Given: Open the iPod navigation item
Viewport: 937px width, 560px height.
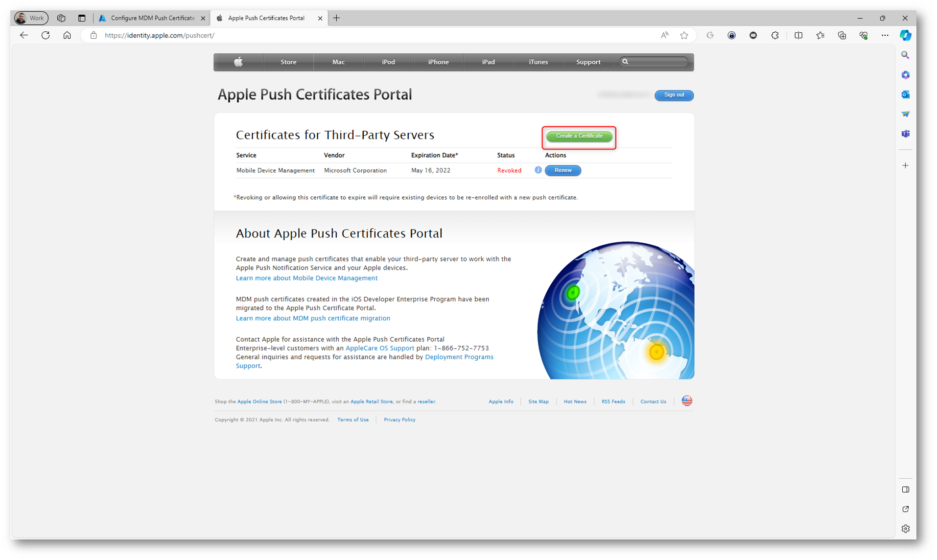Looking at the screenshot, I should click(388, 62).
